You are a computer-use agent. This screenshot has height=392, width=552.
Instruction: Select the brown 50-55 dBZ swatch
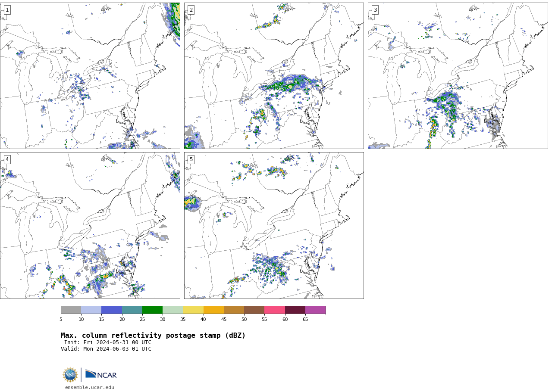pos(254,310)
